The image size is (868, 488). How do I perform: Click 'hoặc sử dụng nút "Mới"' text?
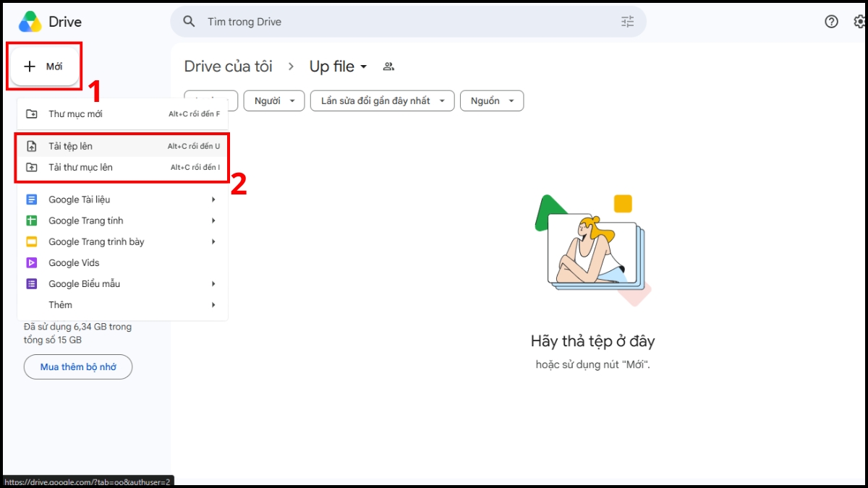pos(592,364)
